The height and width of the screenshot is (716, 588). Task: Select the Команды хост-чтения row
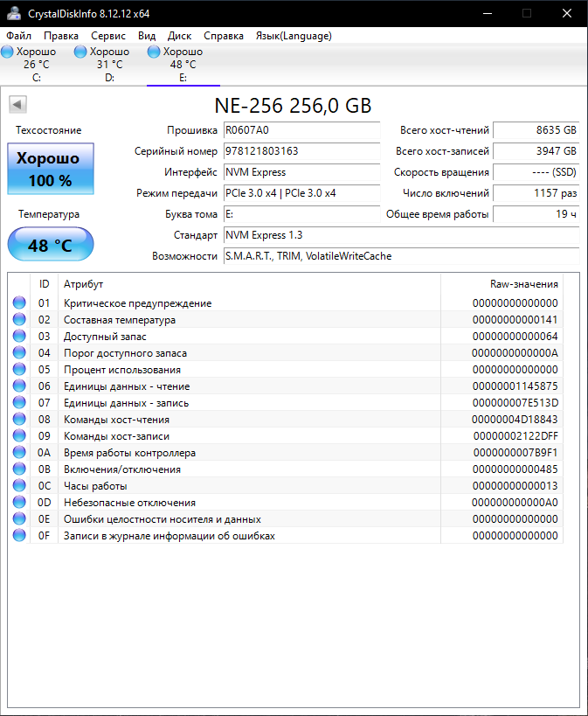(286, 419)
